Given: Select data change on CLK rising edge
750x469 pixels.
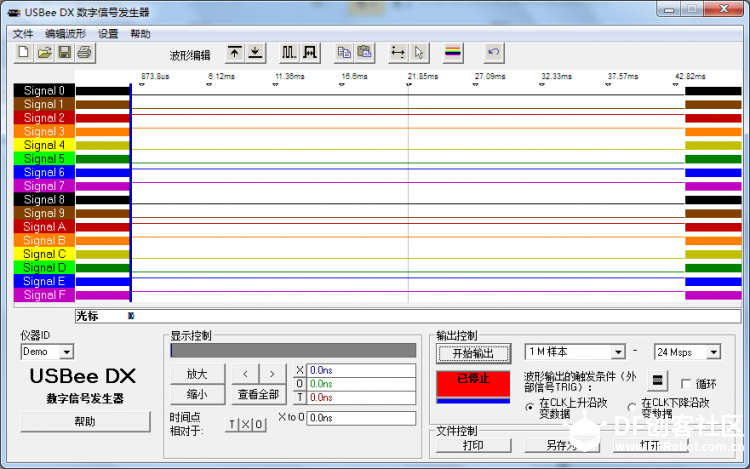Looking at the screenshot, I should 529,407.
